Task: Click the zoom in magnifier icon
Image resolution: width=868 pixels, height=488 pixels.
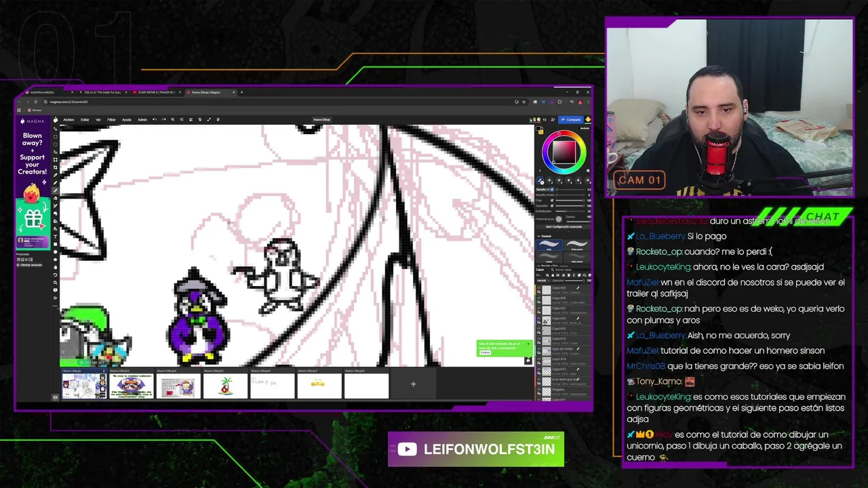Action: coord(173,120)
